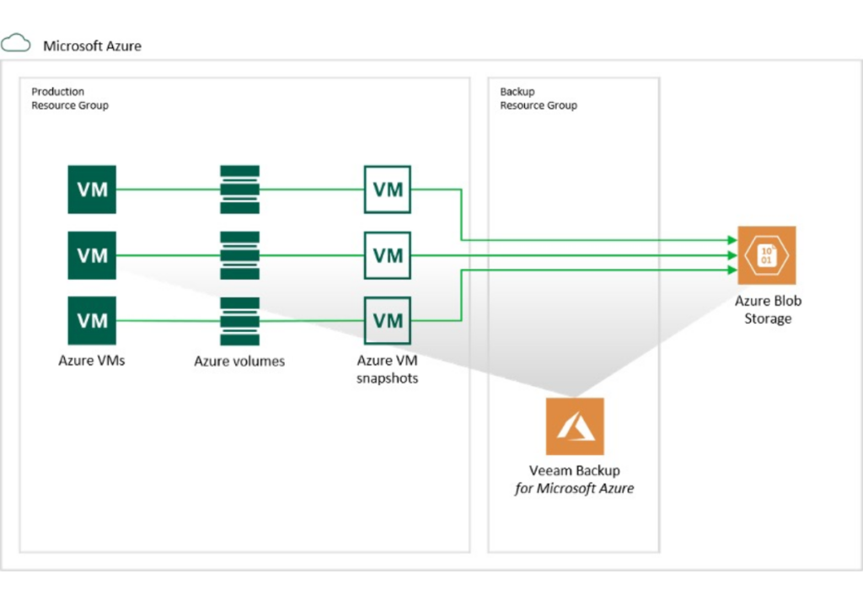Viewport: 863px width, 616px height.
Task: Click the orange Azure Blob Storage icon
Action: point(767,255)
